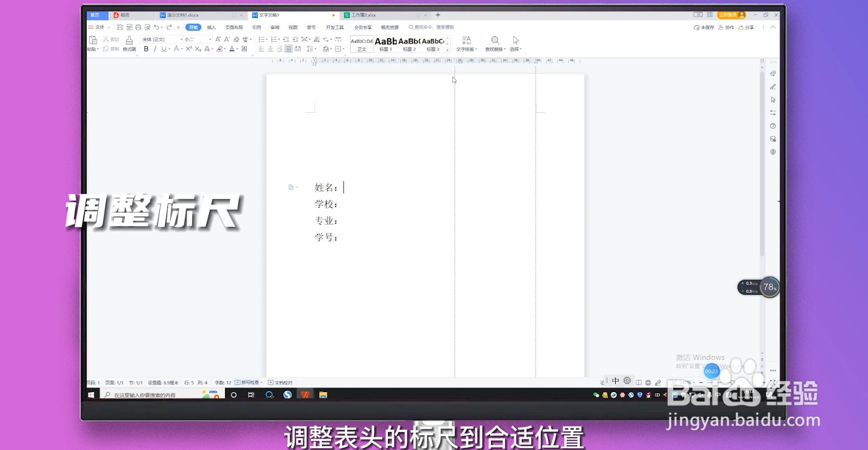The height and width of the screenshot is (450, 868).
Task: Open the Page Layout ribbon tab
Action: point(234,27)
